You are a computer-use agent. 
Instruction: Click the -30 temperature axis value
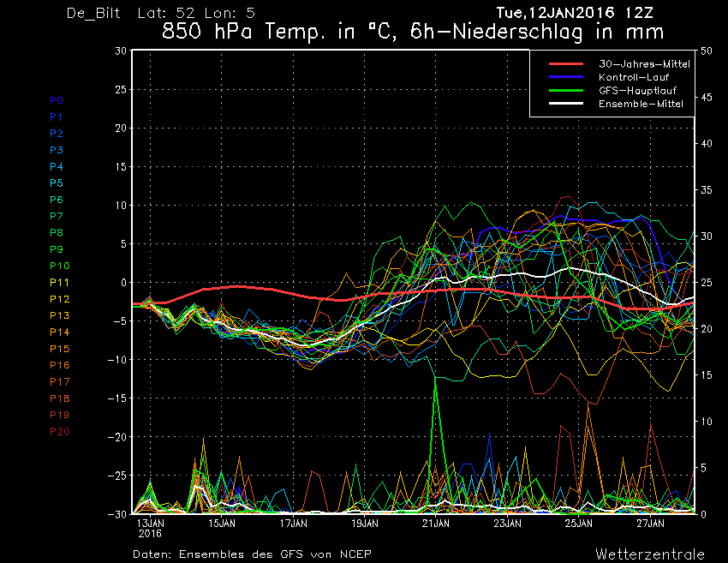(117, 514)
